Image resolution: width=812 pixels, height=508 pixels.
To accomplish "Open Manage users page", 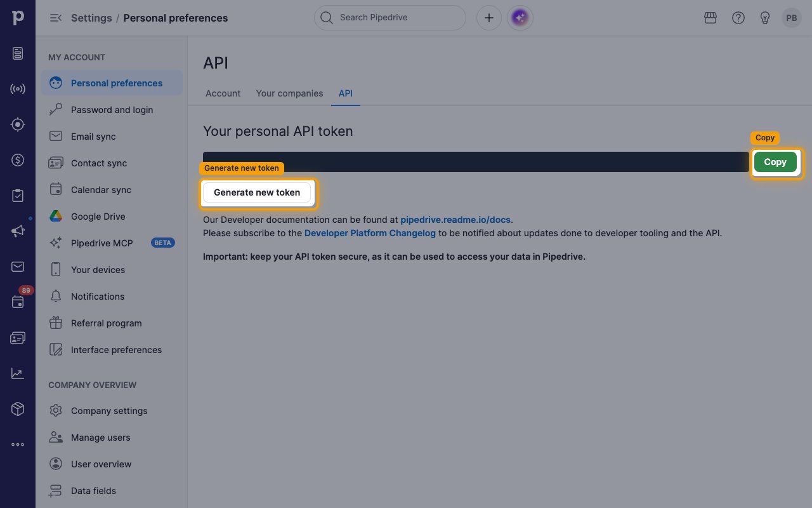I will coord(112,438).
